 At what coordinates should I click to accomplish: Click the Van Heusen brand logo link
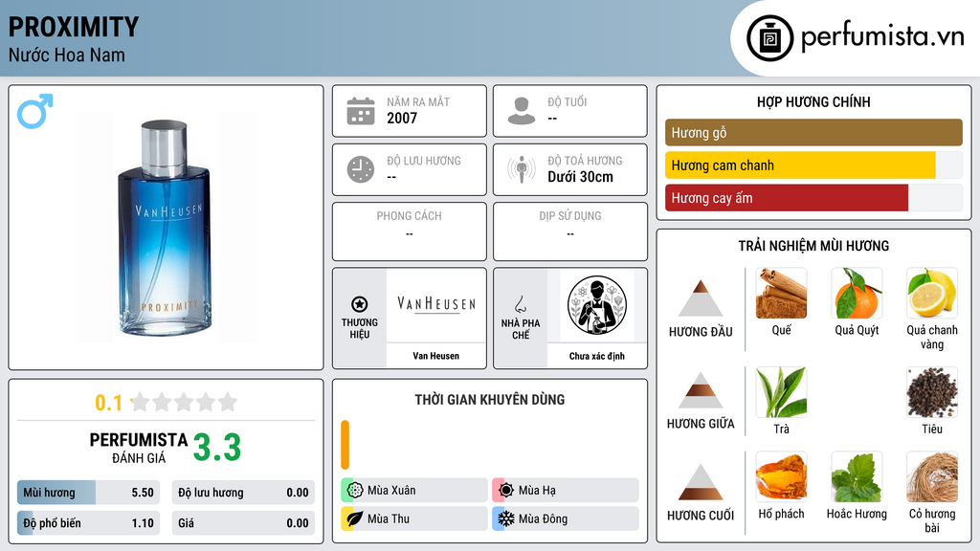click(x=436, y=305)
